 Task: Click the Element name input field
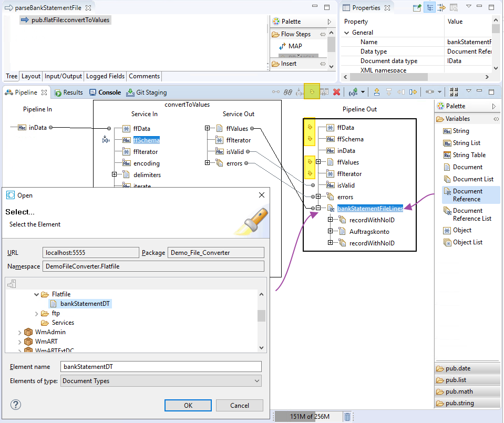pyautogui.click(x=158, y=367)
